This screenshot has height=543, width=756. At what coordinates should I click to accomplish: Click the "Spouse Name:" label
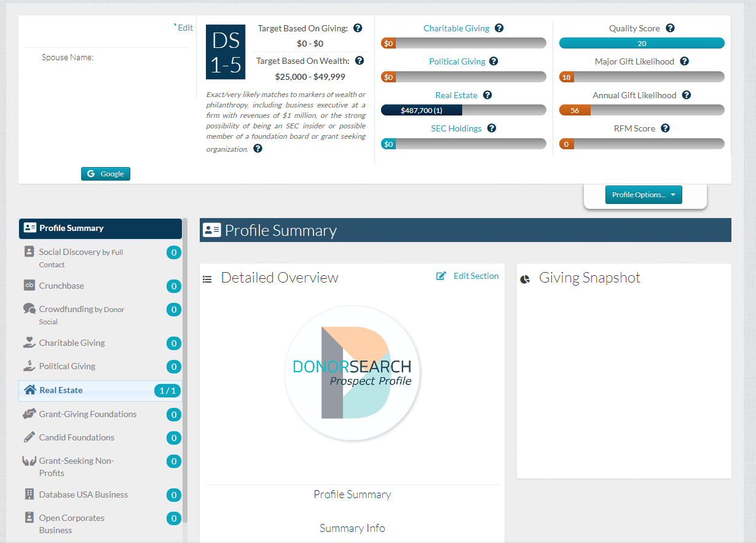coord(68,57)
